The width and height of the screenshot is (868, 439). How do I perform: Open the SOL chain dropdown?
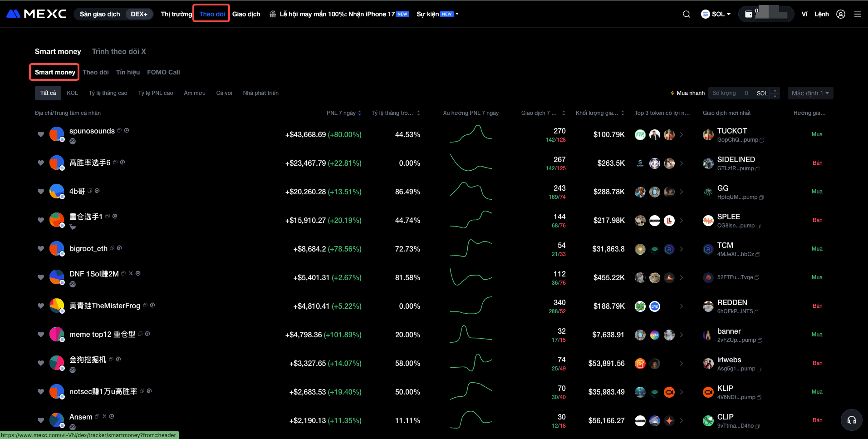[x=716, y=14]
